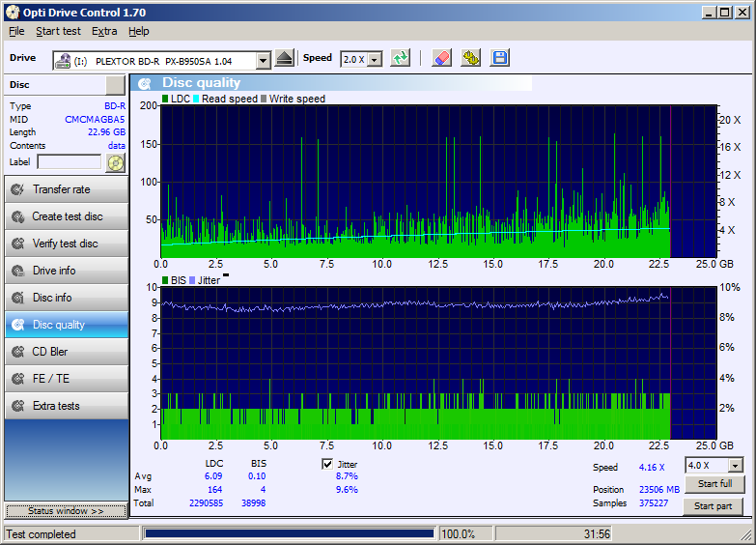Click the green refresh speed icon

pos(400,58)
